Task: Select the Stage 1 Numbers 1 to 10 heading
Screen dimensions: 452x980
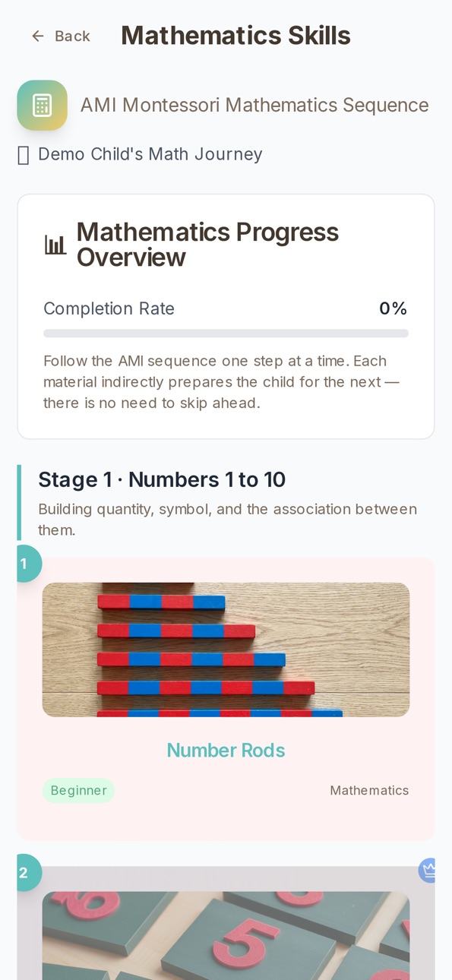Action: 162,480
